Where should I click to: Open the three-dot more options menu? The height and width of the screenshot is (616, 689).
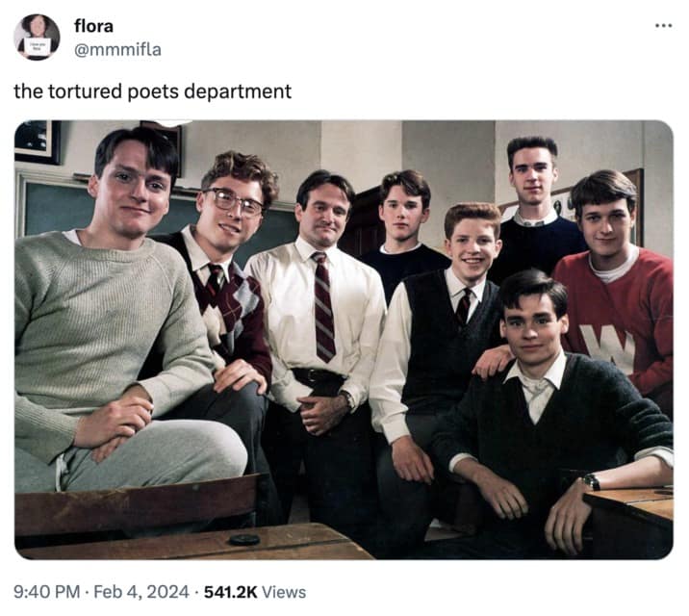(663, 25)
